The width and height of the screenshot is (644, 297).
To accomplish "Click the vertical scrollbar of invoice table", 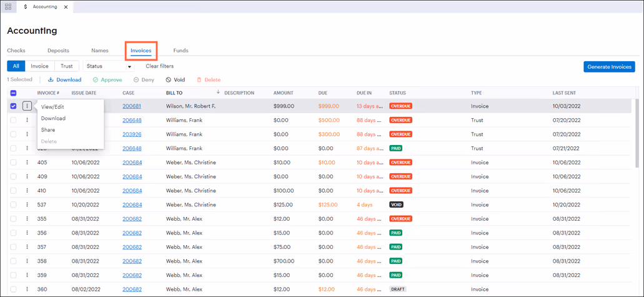I will [x=637, y=134].
